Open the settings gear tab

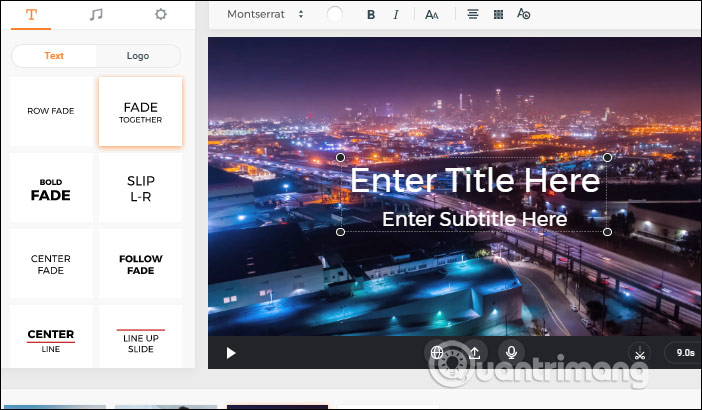tap(160, 15)
